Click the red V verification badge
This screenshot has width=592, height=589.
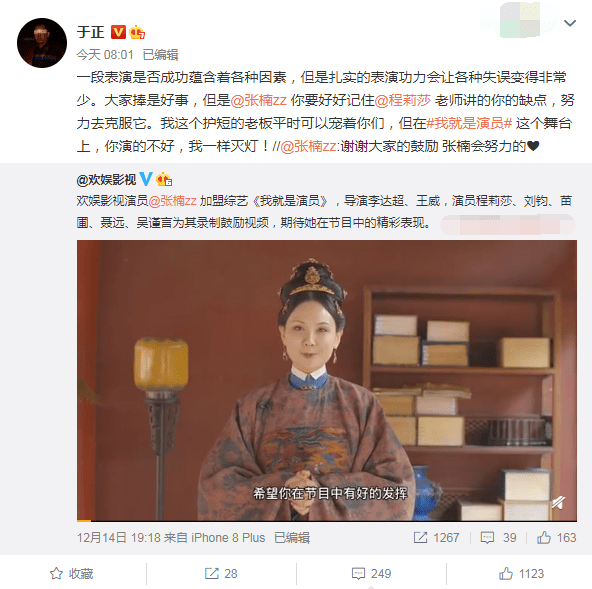(118, 32)
